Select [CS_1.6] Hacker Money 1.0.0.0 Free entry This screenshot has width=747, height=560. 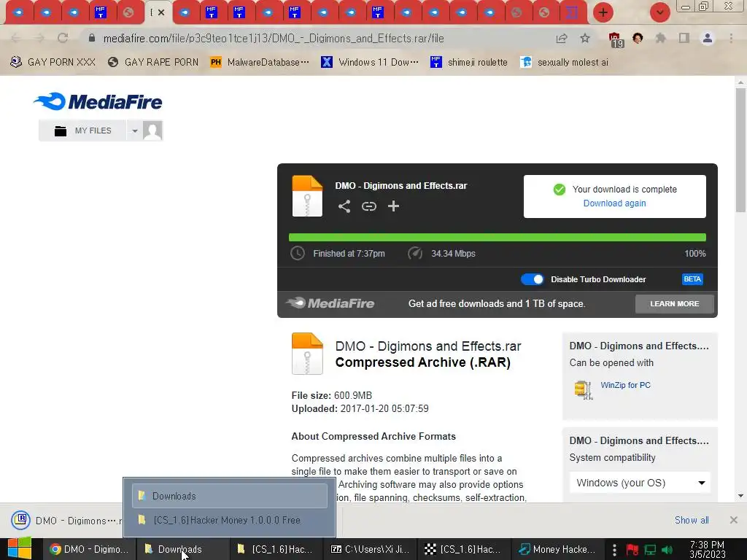230,520
